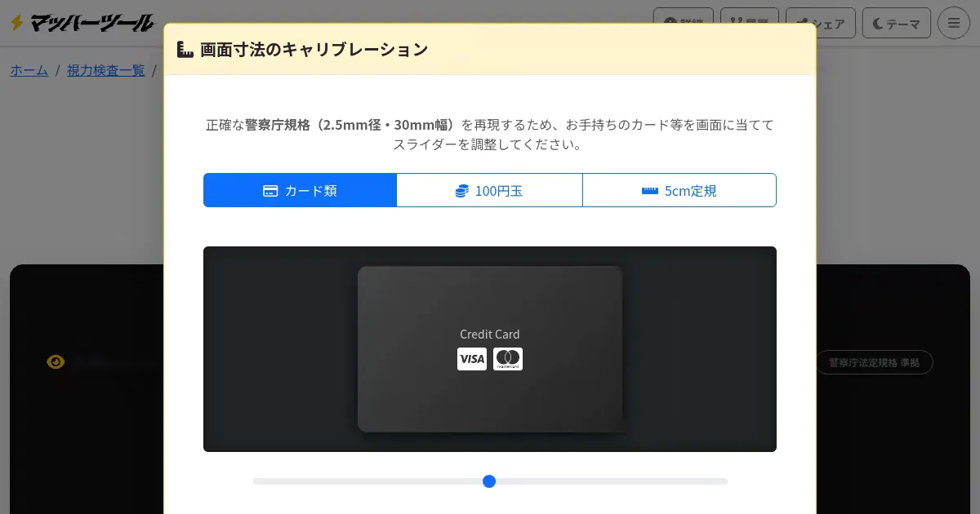Go to ホーム breadcrumb link
The height and width of the screenshot is (514, 980).
coord(29,70)
